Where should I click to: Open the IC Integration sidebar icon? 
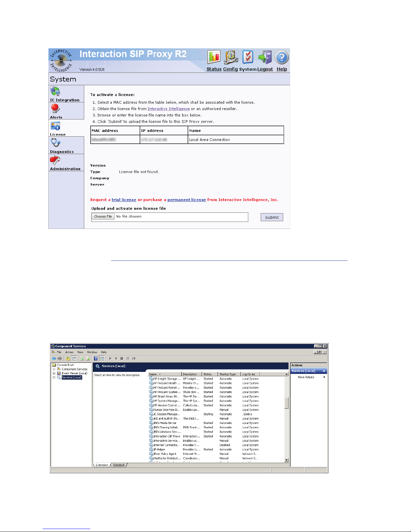[55, 91]
